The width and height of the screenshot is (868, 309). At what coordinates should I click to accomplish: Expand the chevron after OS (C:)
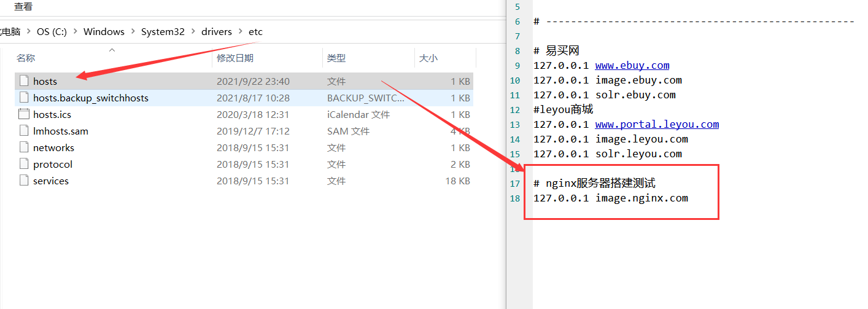coord(75,31)
